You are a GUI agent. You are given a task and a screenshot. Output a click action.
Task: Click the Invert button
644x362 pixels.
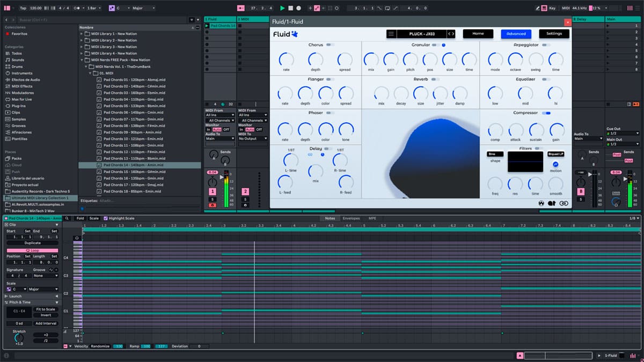(46, 315)
